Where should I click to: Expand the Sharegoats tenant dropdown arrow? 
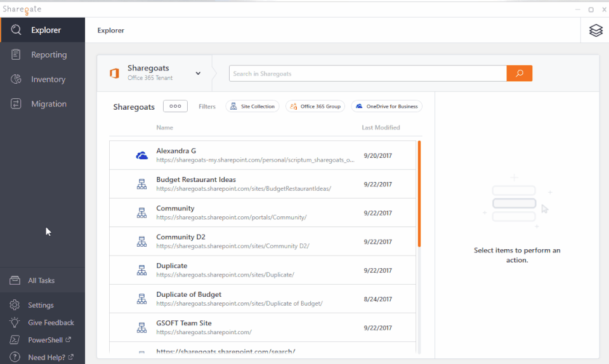coord(198,74)
